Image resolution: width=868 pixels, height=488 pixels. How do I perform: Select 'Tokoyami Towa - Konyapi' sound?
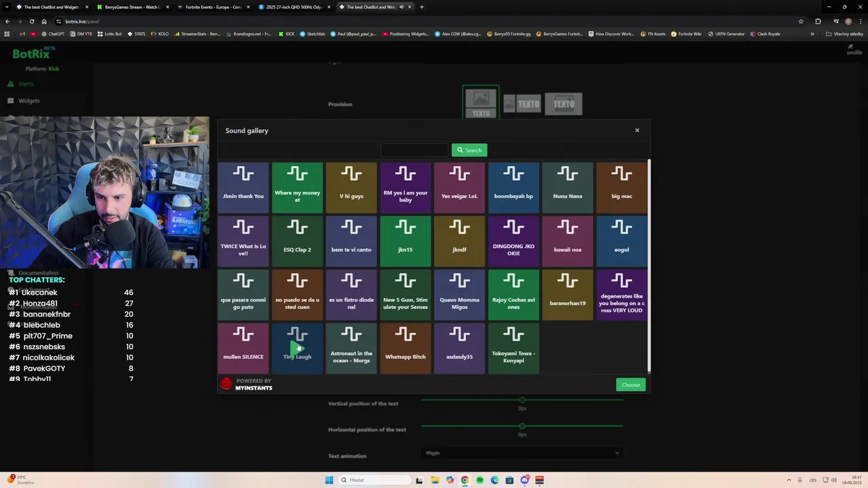(513, 348)
